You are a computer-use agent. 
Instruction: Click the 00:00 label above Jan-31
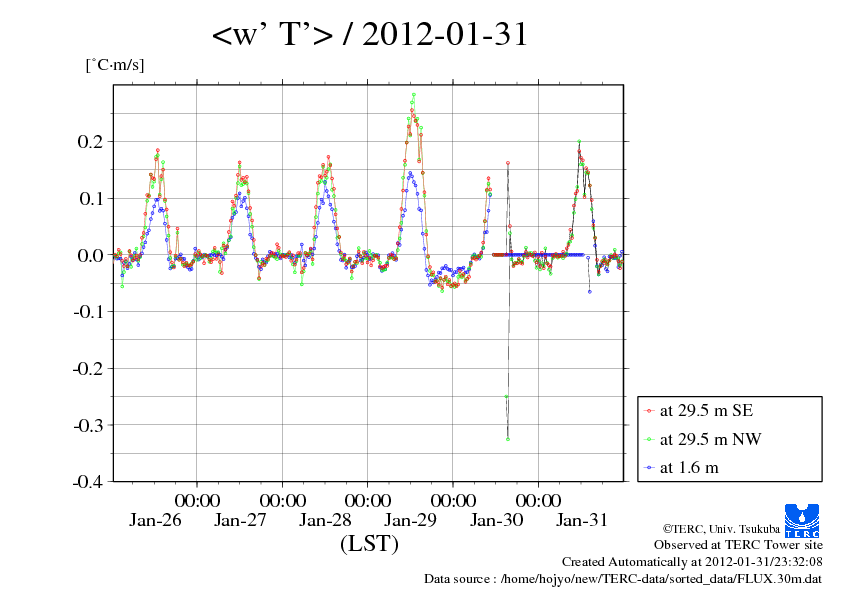pyautogui.click(x=539, y=500)
